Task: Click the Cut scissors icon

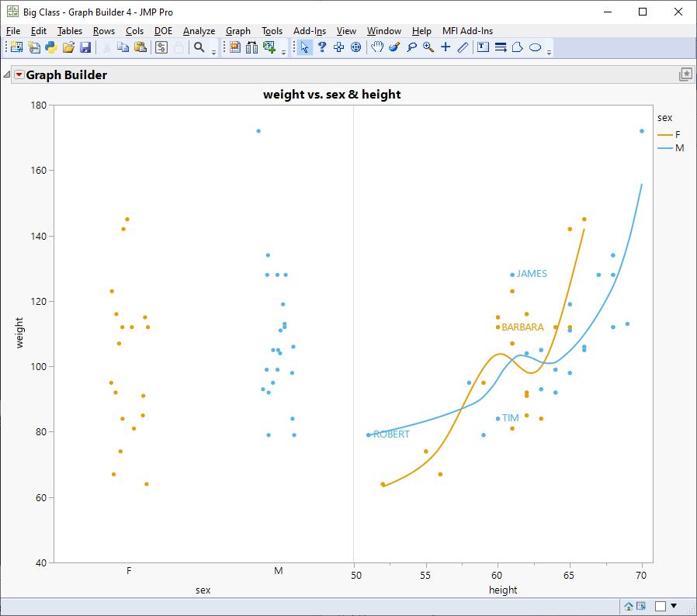Action: [x=106, y=47]
